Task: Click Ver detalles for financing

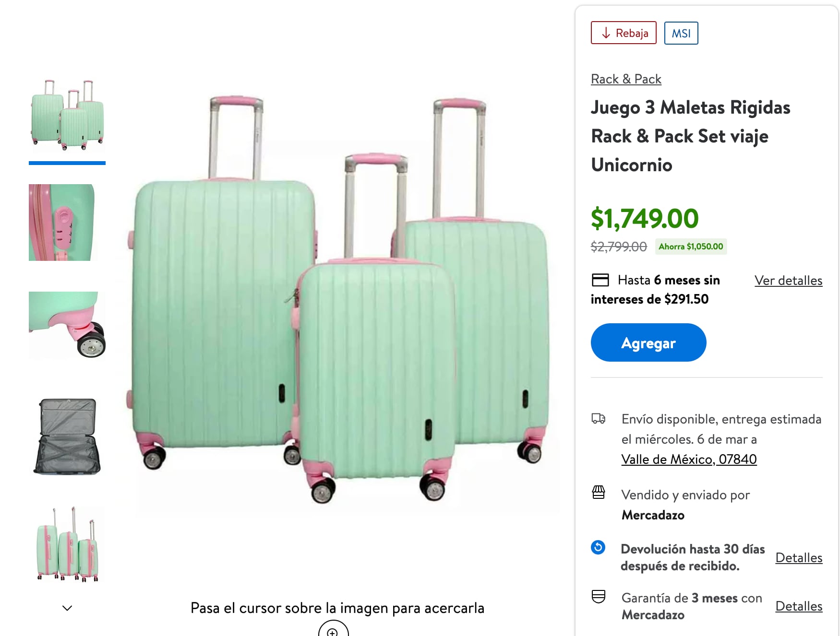Action: click(788, 281)
